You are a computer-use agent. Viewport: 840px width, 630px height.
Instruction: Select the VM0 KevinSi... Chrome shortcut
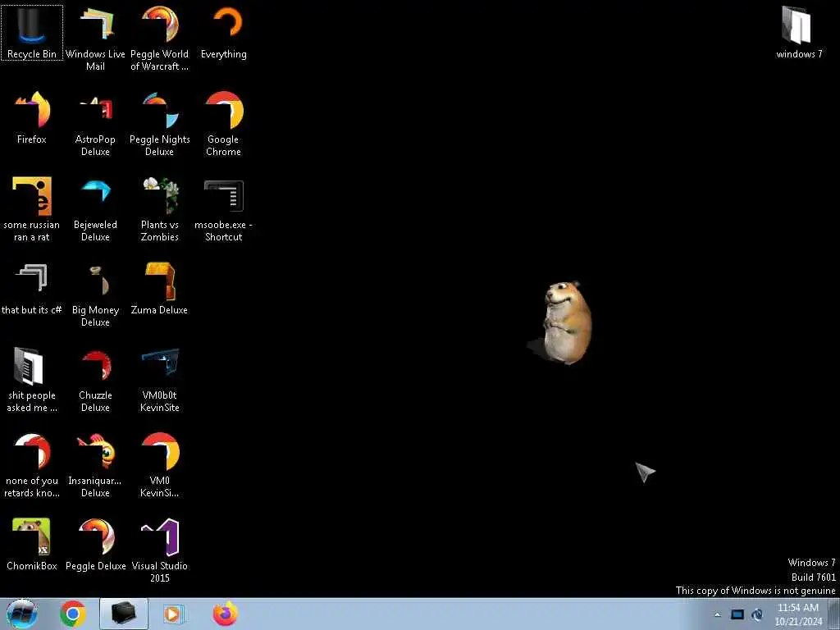pyautogui.click(x=160, y=465)
